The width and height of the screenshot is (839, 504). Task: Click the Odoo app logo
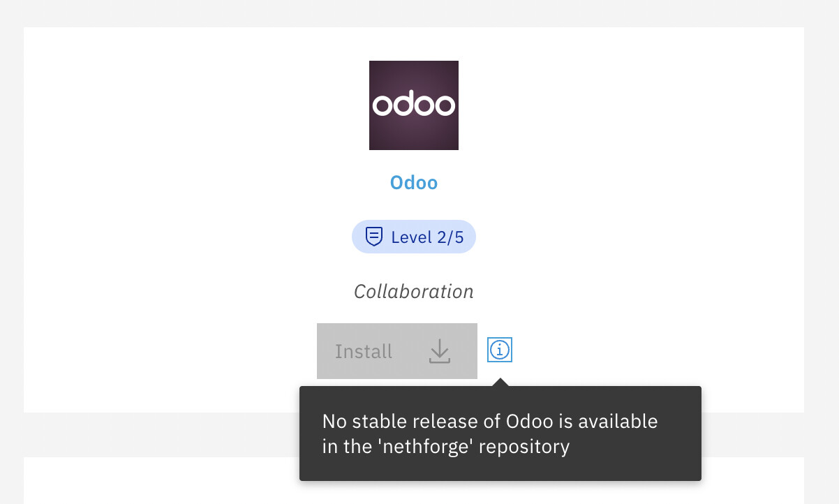(414, 105)
